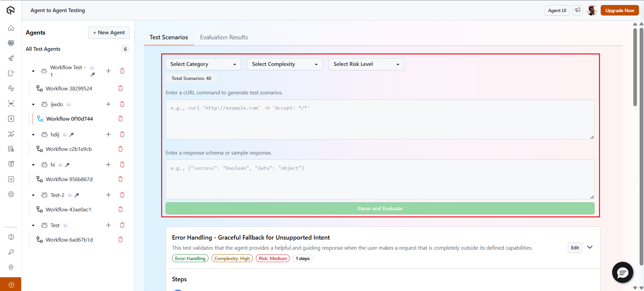Open the chat support bubble
The height and width of the screenshot is (291, 644).
coord(622,272)
